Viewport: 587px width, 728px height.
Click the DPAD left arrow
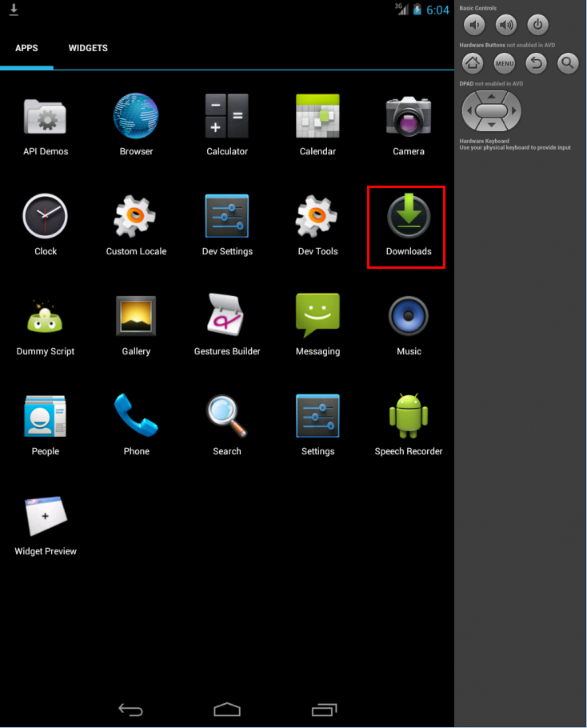point(469,111)
